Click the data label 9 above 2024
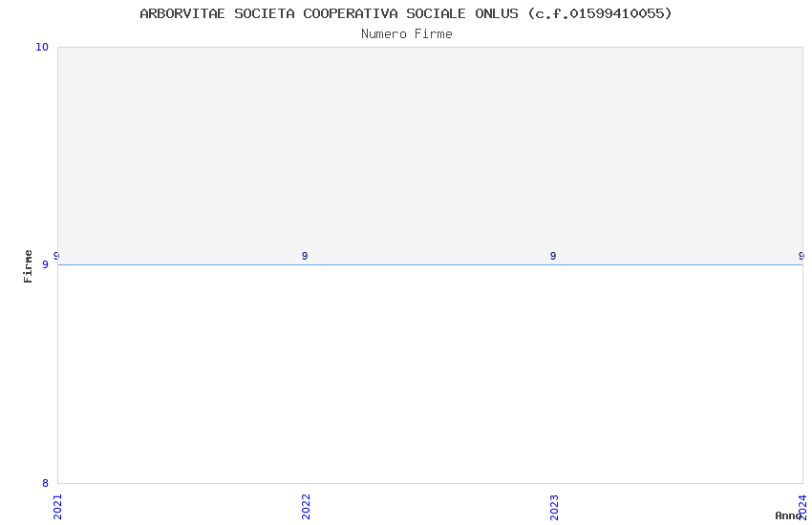812x525 pixels. pyautogui.click(x=801, y=256)
